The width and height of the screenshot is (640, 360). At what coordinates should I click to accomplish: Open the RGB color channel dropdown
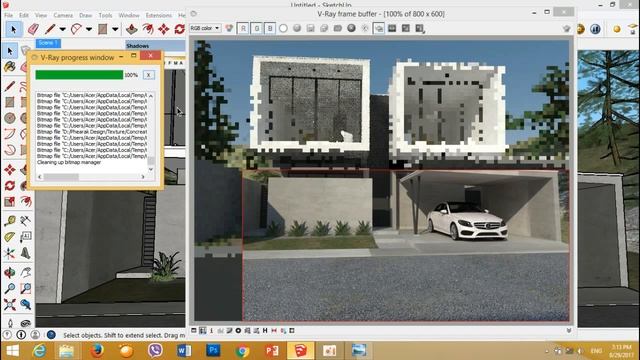click(x=205, y=28)
